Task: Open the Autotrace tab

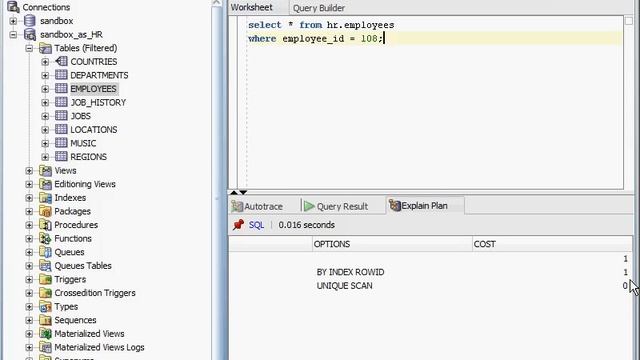Action: 258,206
